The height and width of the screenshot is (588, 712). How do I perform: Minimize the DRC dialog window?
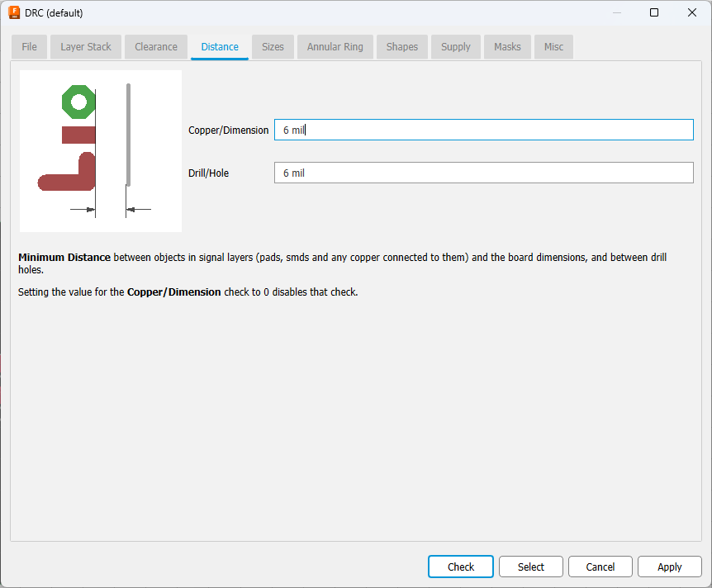pyautogui.click(x=615, y=12)
